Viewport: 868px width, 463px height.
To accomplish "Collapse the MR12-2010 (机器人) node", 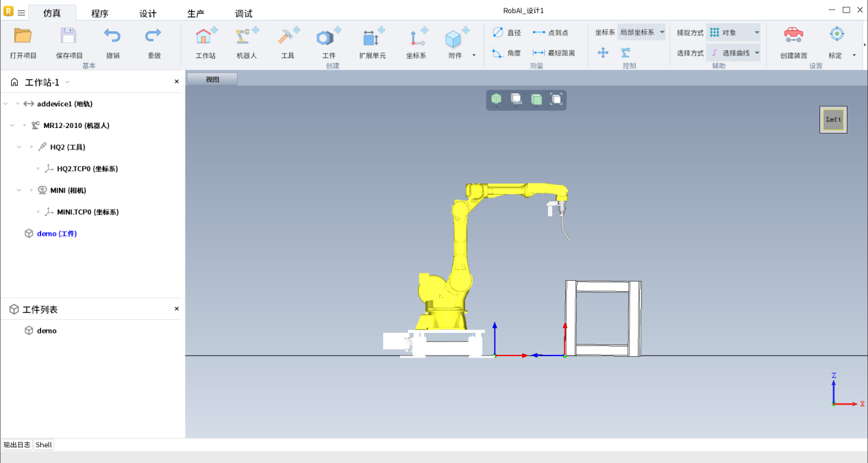I will 13,126.
